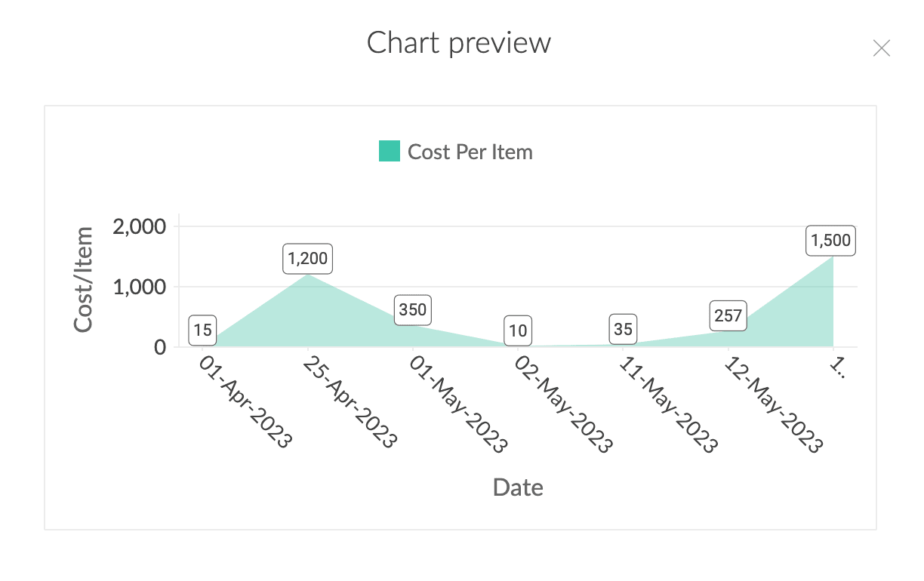Click the 1,200 data label
The width and height of the screenshot is (924, 581).
pyautogui.click(x=308, y=259)
